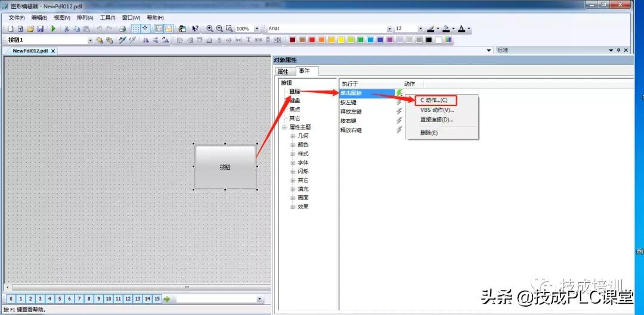644x315 pixels.
Task: Select the zoom area magnifier icon
Action: 230,29
